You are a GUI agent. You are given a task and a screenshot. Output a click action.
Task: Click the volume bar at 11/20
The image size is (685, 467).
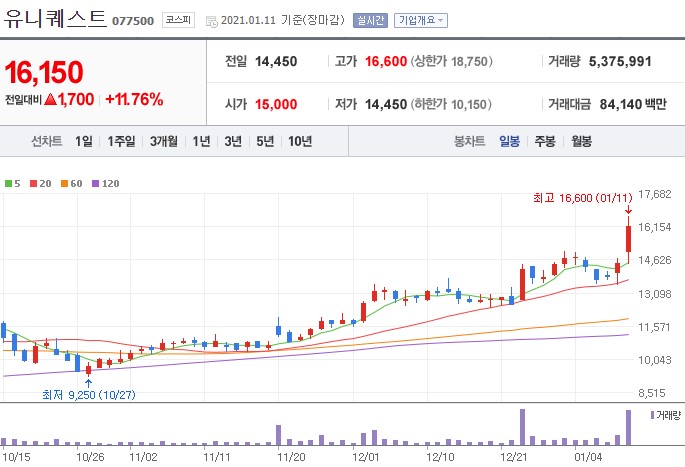click(278, 435)
